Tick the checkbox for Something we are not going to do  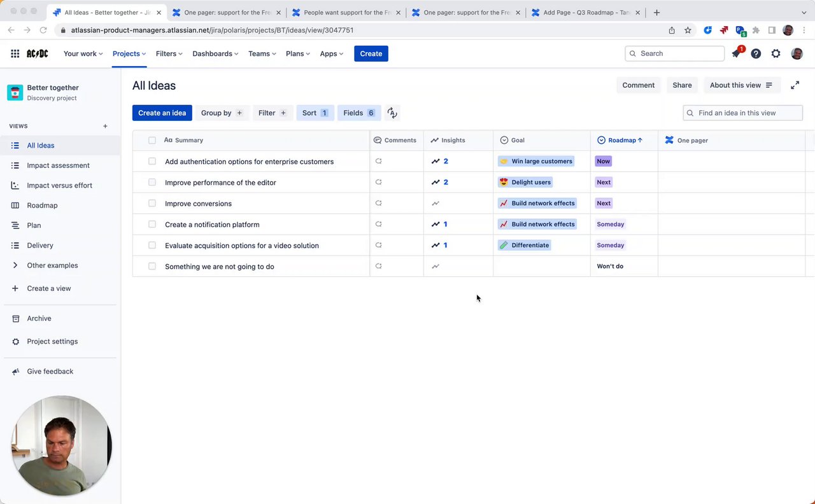(x=152, y=267)
